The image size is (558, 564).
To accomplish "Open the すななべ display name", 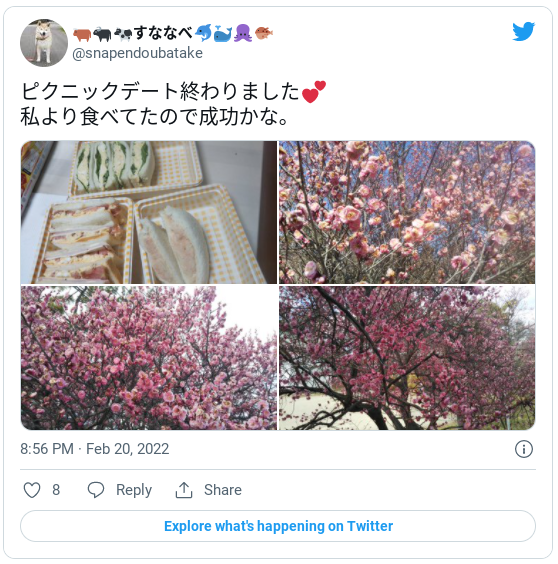I will 164,33.
